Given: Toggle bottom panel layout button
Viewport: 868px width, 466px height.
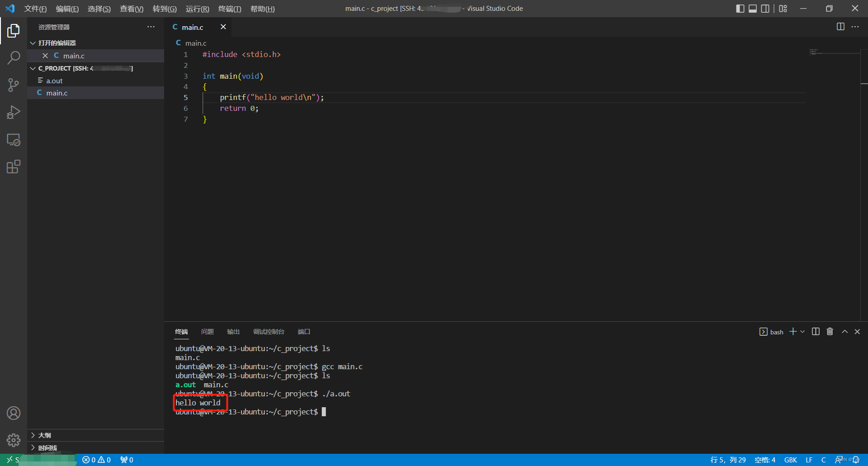Looking at the screenshot, I should point(753,9).
